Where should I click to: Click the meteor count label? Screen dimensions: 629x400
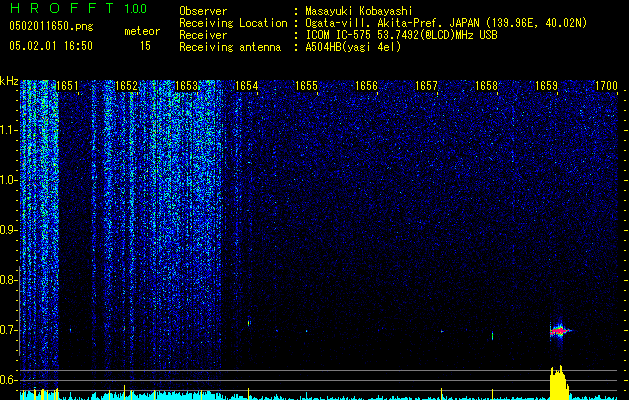coord(142,31)
